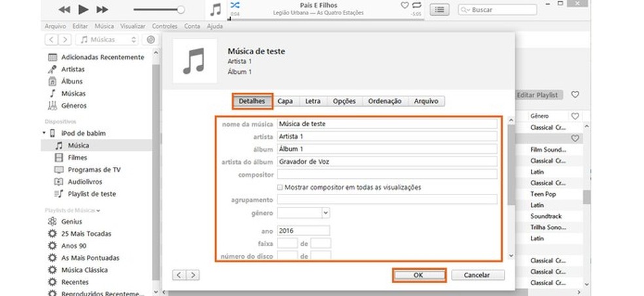This screenshot has height=296, width=644.
Task: Go to next song in dialog
Action: 193,275
